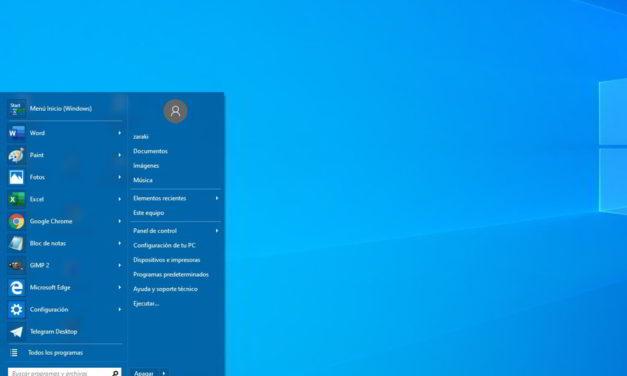Viewport: 627px width, 376px height.
Task: Click the GIMP 2 label
Action: click(x=40, y=265)
